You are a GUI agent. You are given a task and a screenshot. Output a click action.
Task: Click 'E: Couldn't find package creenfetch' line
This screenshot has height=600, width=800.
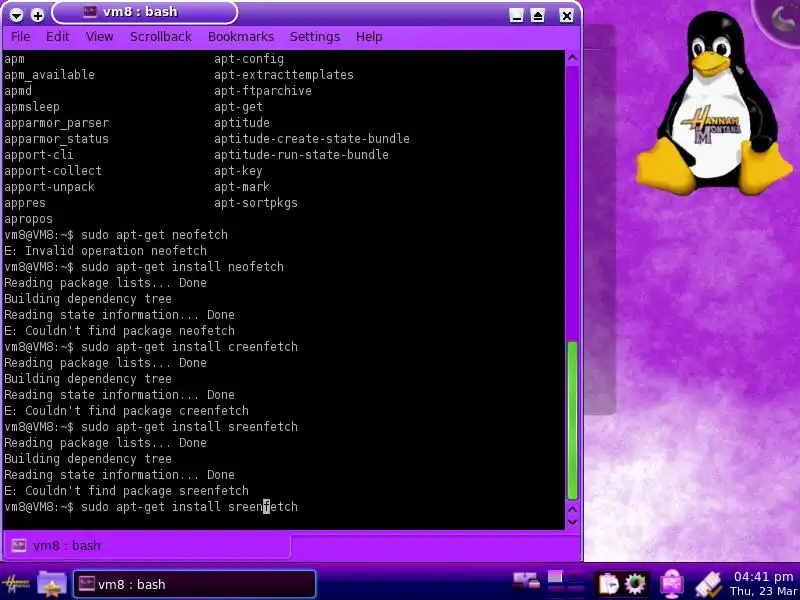coord(127,411)
